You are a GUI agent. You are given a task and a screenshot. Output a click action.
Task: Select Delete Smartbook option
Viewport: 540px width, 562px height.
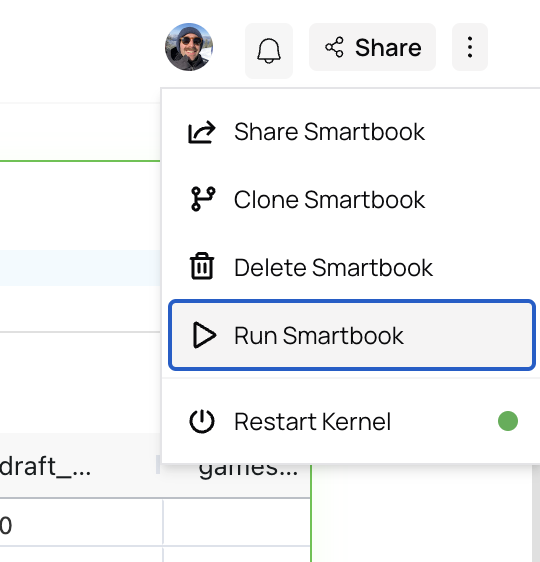352,268
